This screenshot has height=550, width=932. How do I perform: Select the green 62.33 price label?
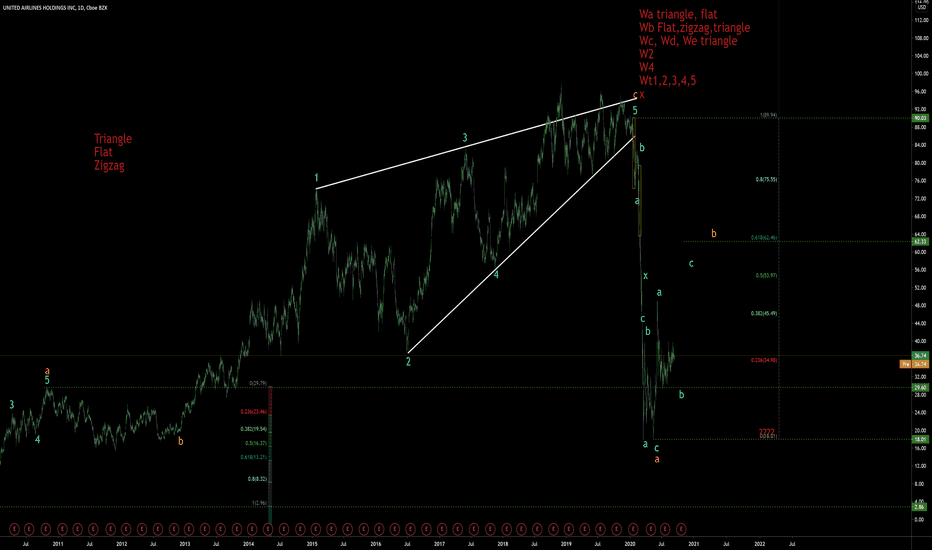(920, 241)
